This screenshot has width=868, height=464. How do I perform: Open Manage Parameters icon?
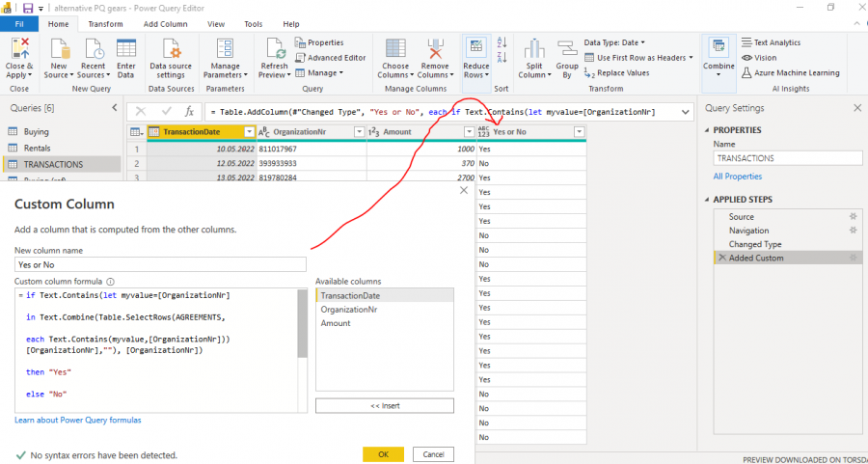tap(226, 49)
